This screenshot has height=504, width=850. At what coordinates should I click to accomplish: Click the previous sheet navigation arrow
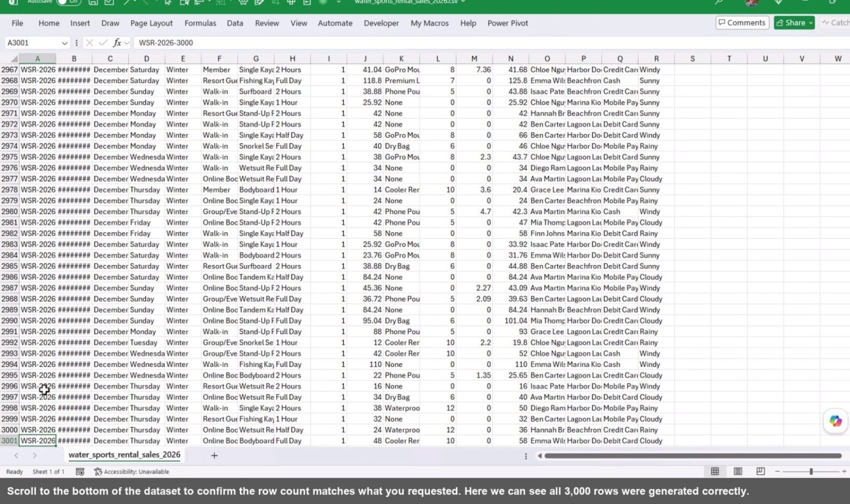tap(16, 455)
